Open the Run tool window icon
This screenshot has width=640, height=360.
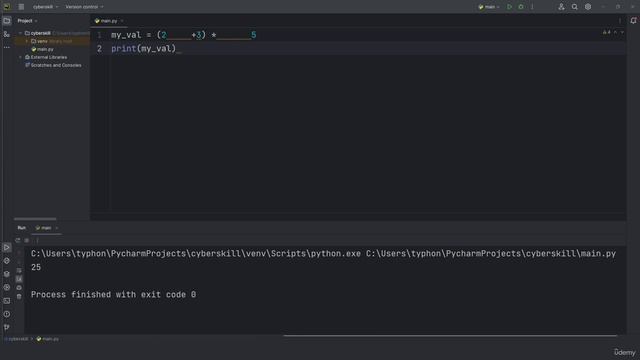(x=7, y=247)
